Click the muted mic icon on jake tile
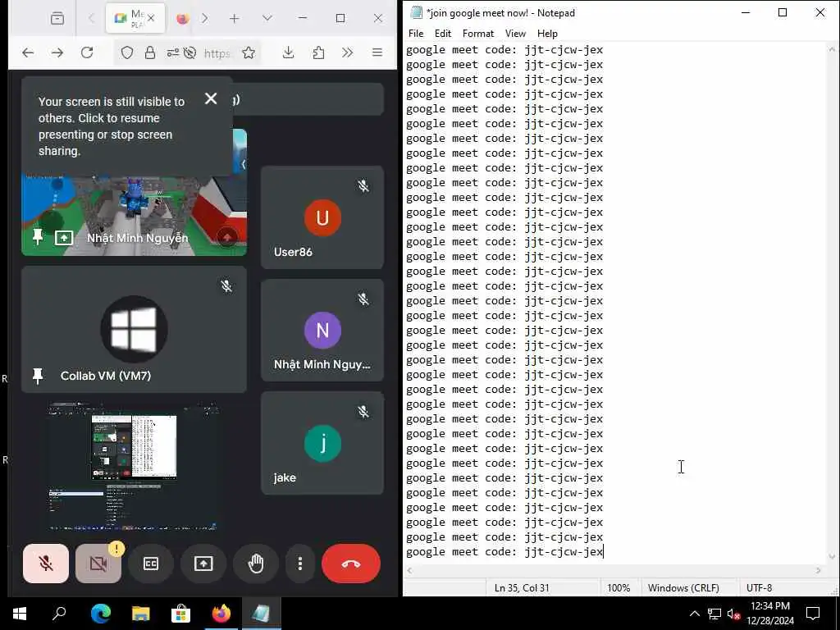This screenshot has width=840, height=630. coord(363,412)
